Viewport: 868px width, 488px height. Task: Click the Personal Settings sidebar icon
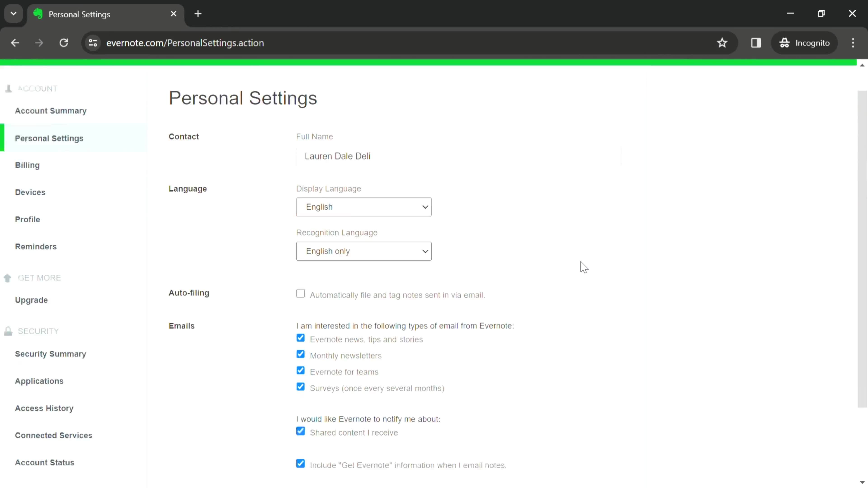[49, 138]
